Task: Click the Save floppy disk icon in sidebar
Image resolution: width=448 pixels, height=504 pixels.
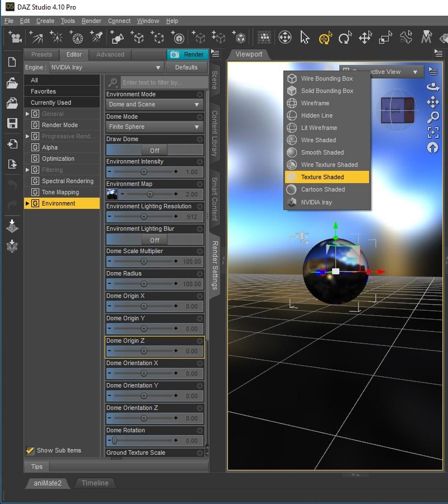Action: 12,123
